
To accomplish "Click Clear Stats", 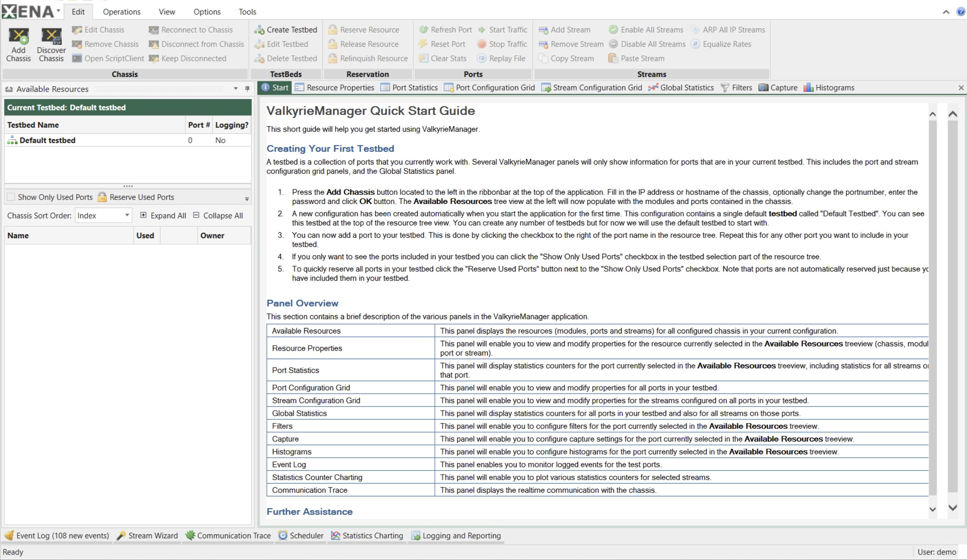I will (x=443, y=58).
